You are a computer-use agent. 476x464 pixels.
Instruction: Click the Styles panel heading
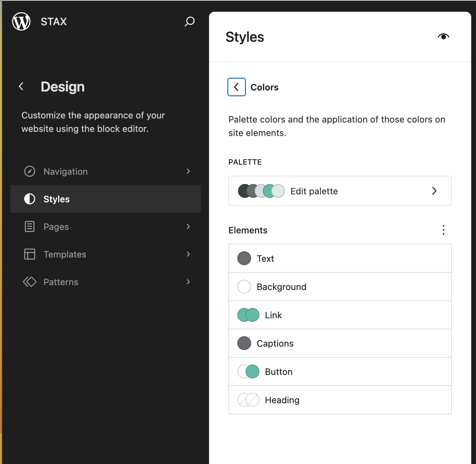[245, 37]
